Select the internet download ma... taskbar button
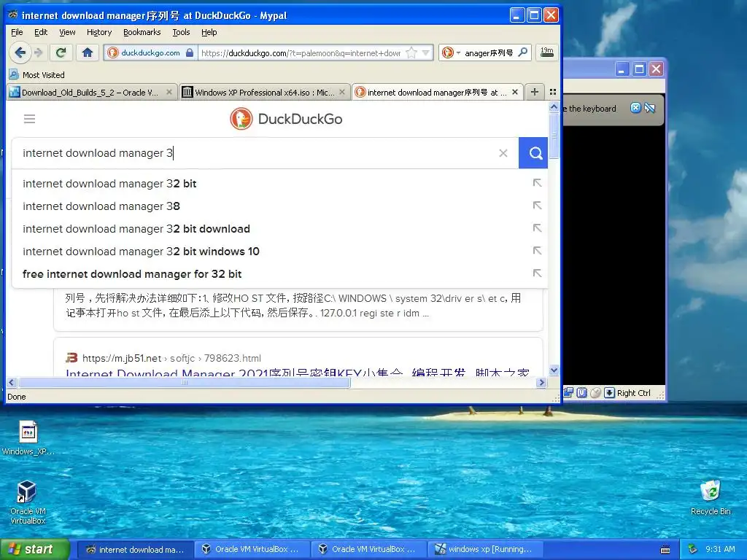This screenshot has height=560, width=747. (135, 550)
